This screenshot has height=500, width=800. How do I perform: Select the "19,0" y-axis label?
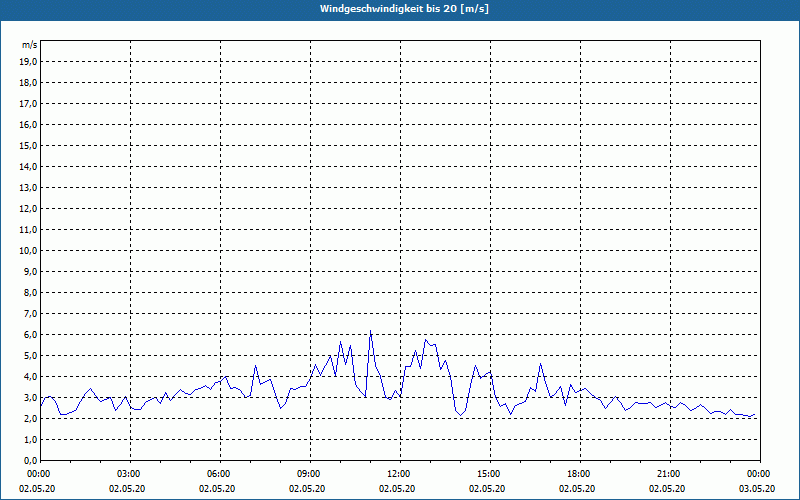click(x=28, y=62)
